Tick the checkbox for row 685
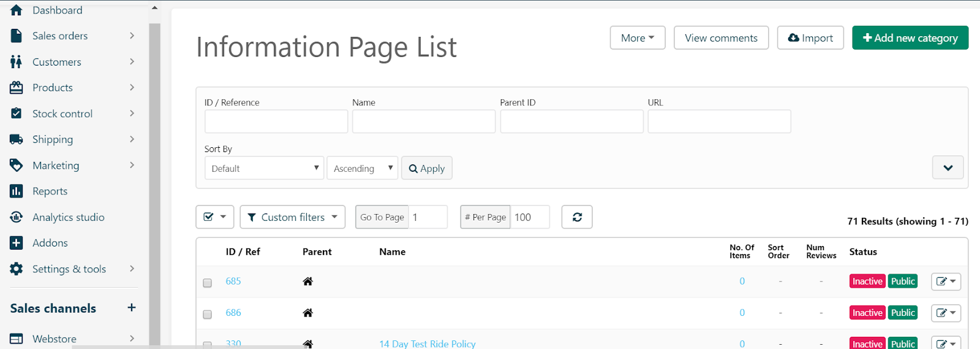Viewport: 980px width, 349px height. [208, 283]
